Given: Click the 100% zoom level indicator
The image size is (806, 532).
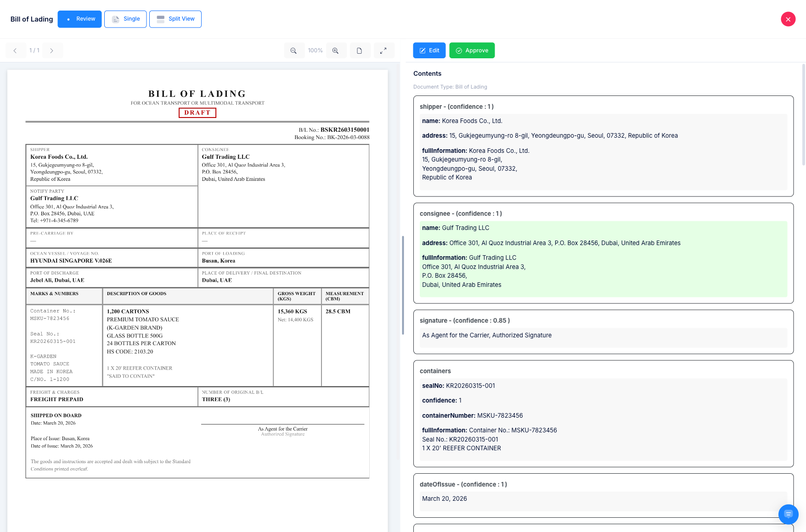Looking at the screenshot, I should pos(315,50).
